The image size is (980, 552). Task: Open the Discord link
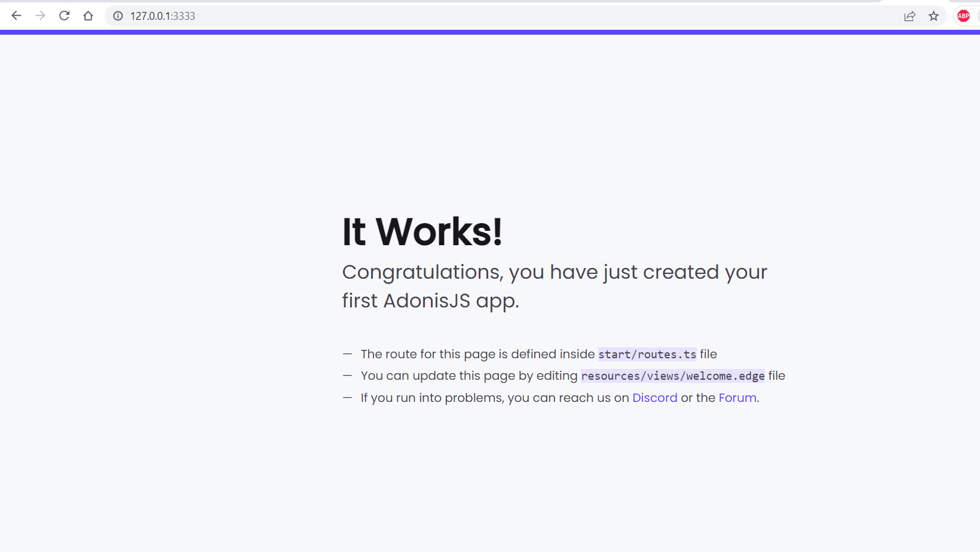[x=655, y=398]
